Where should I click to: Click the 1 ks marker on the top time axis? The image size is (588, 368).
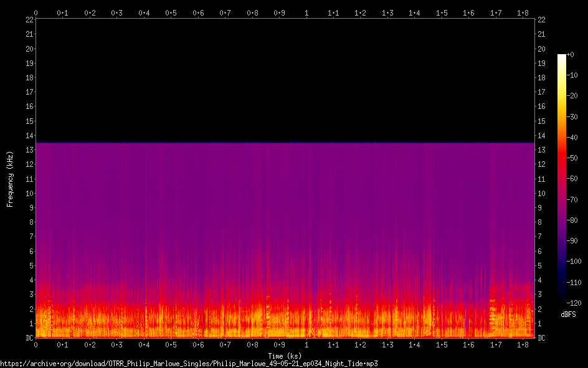pyautogui.click(x=306, y=12)
